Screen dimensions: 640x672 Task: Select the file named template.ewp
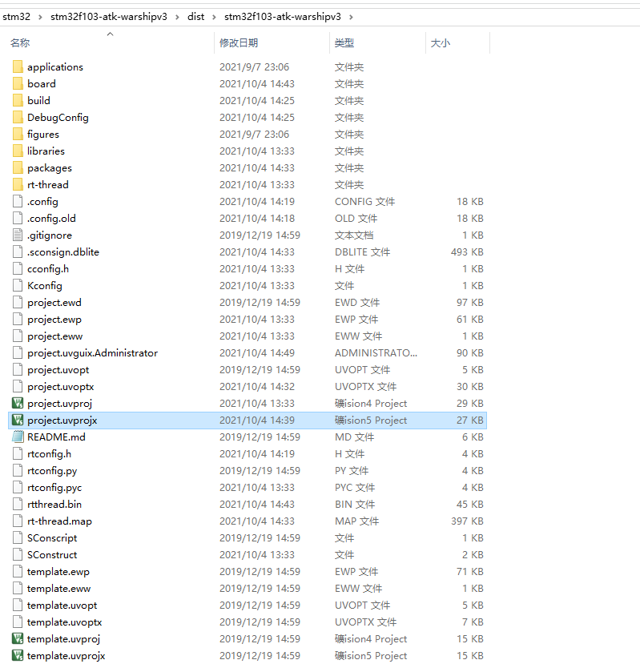pyautogui.click(x=58, y=572)
